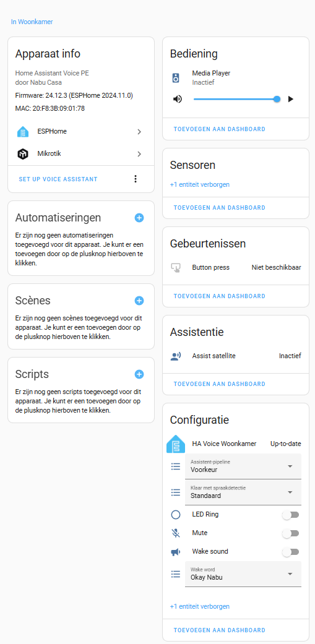Image resolution: width=315 pixels, height=644 pixels.
Task: Toggle the LED Ring switch
Action: 291,515
